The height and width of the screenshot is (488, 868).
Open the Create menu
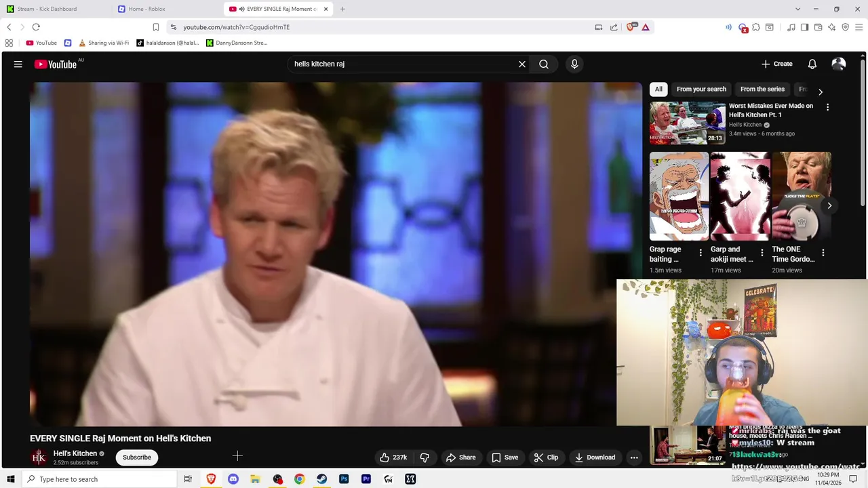(x=777, y=64)
